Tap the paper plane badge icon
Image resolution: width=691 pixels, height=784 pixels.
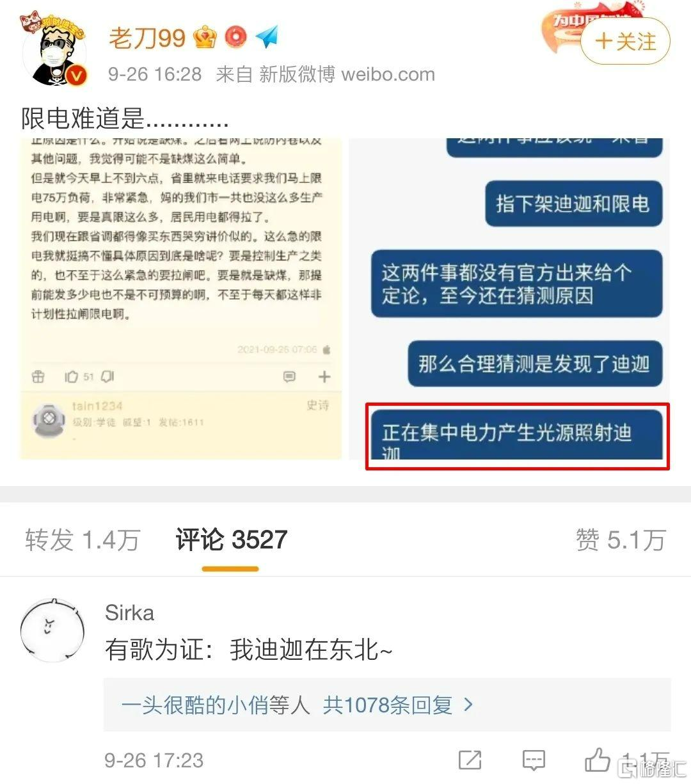[x=266, y=36]
